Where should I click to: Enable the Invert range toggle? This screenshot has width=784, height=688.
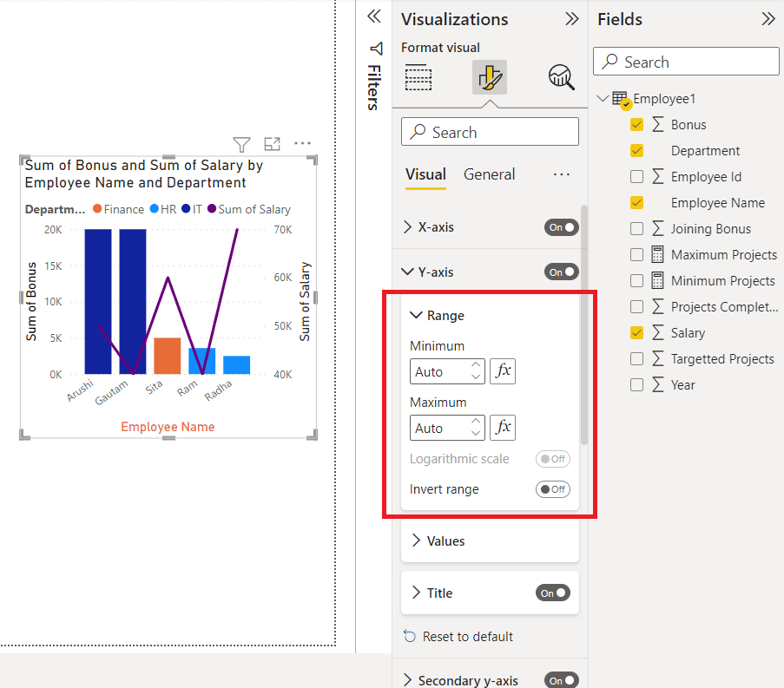tap(553, 488)
